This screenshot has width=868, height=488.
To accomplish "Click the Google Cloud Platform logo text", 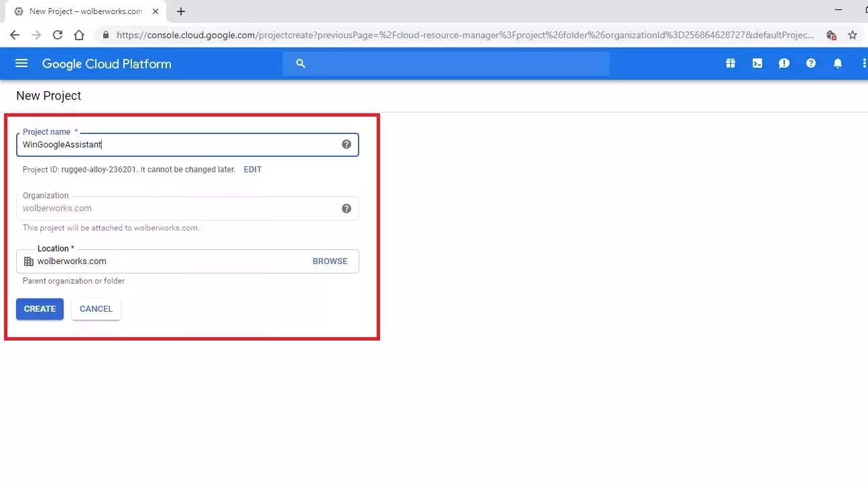I will 107,64.
